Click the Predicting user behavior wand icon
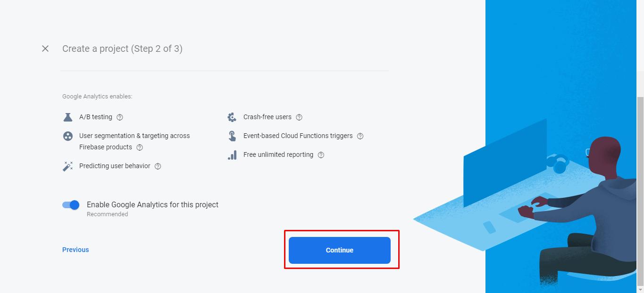This screenshot has height=293, width=644. tap(68, 166)
